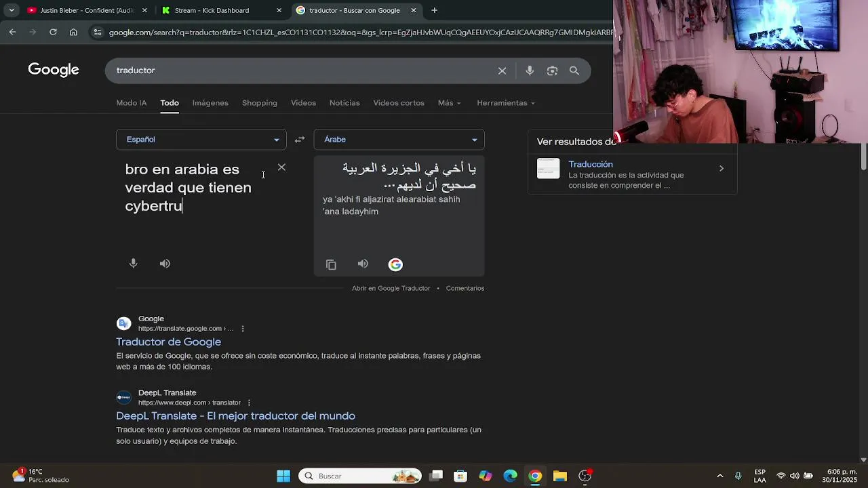Show hidden system tray icons

click(720, 476)
